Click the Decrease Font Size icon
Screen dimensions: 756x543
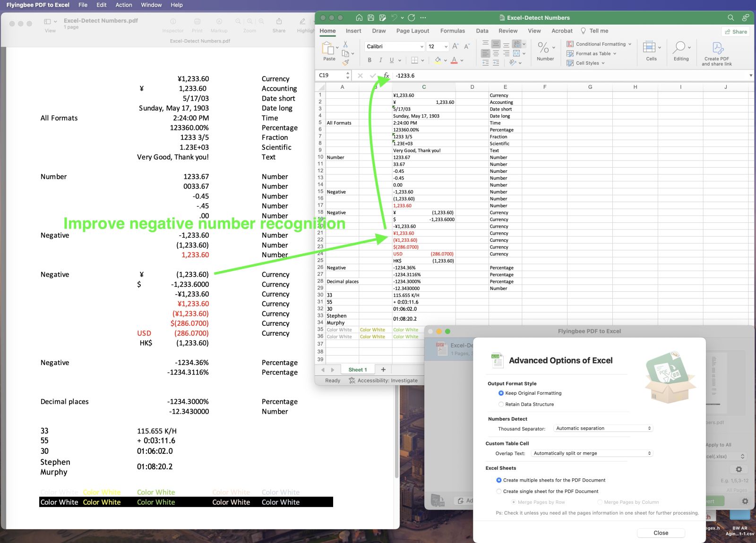pyautogui.click(x=467, y=46)
